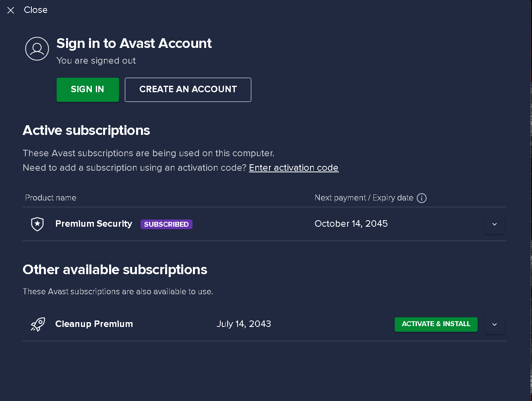
Task: Select the Premium Security product name
Action: pyautogui.click(x=94, y=223)
